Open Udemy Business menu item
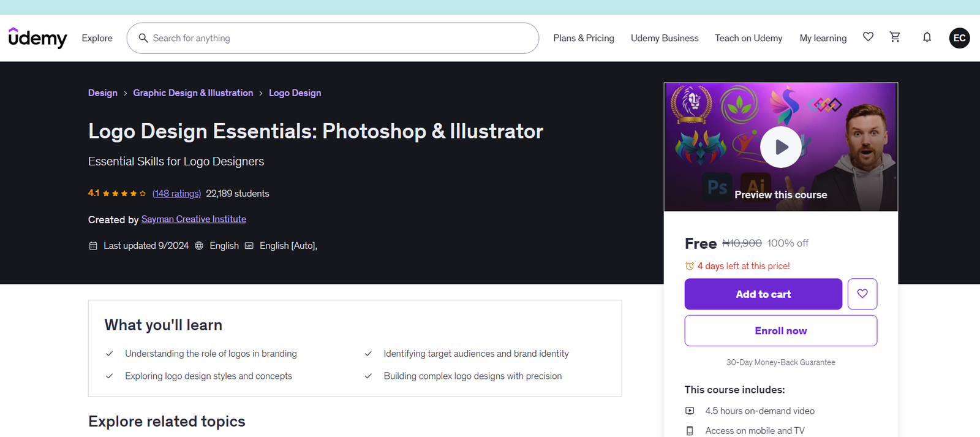Screen dimensions: 980x437 (665, 38)
